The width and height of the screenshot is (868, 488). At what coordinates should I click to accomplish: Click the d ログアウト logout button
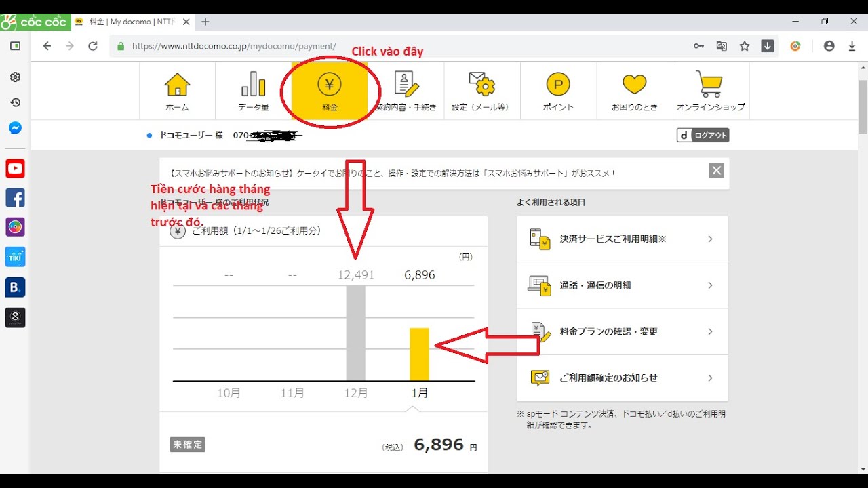[703, 135]
